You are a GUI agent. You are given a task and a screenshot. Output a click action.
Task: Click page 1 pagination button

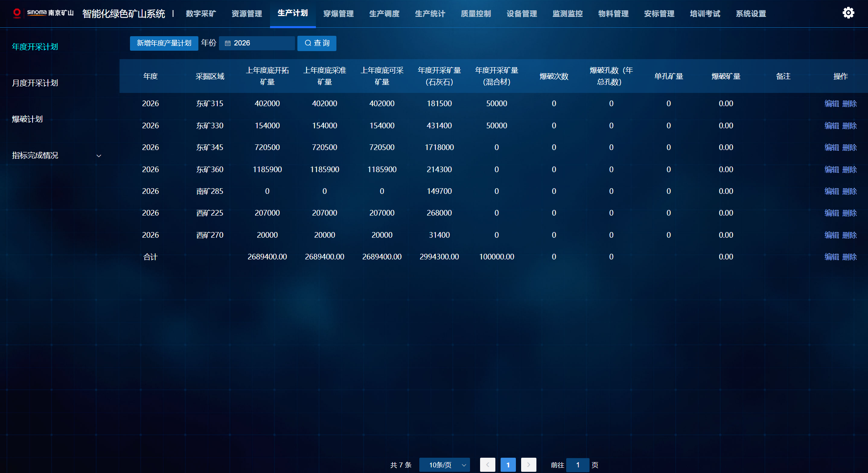[508, 465]
